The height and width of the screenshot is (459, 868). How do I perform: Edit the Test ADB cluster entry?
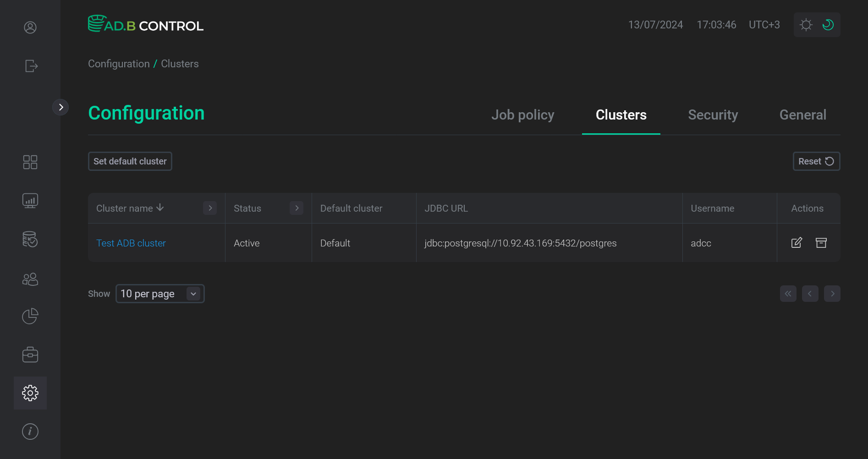point(797,243)
